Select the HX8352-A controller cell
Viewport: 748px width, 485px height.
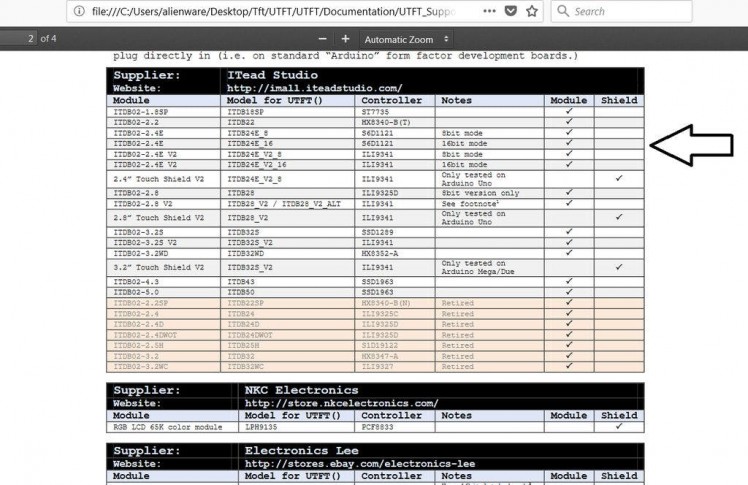point(395,254)
